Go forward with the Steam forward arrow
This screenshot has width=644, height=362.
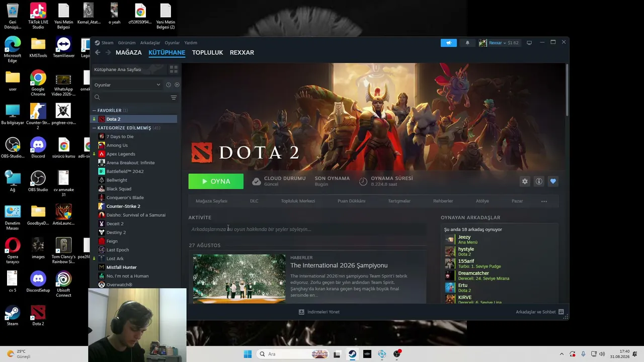pos(108,52)
